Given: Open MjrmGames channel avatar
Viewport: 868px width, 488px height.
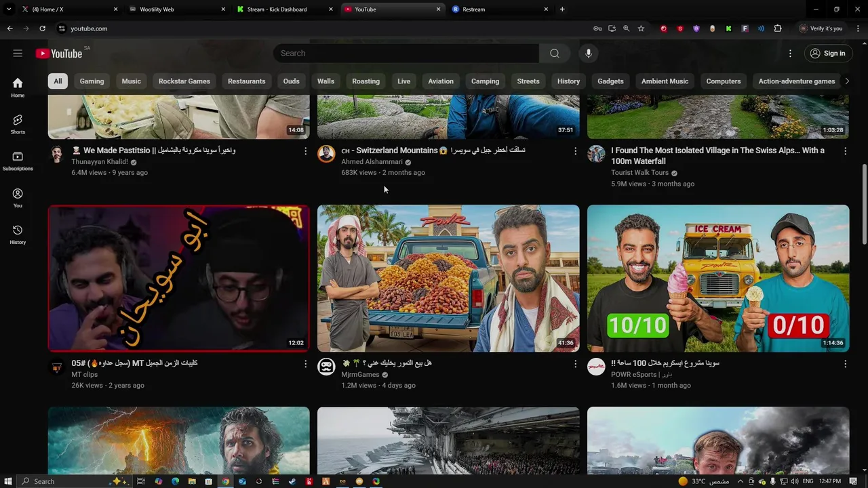Looking at the screenshot, I should (326, 367).
